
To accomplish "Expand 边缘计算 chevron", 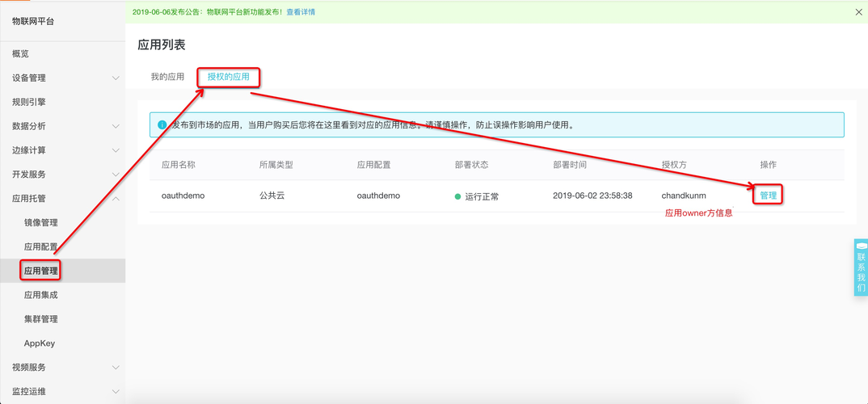I will coord(116,150).
